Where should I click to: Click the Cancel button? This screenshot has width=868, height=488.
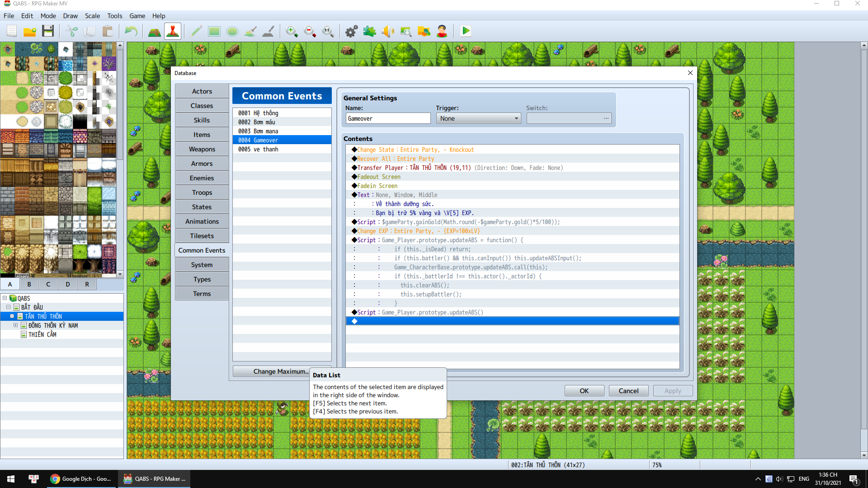pyautogui.click(x=628, y=391)
